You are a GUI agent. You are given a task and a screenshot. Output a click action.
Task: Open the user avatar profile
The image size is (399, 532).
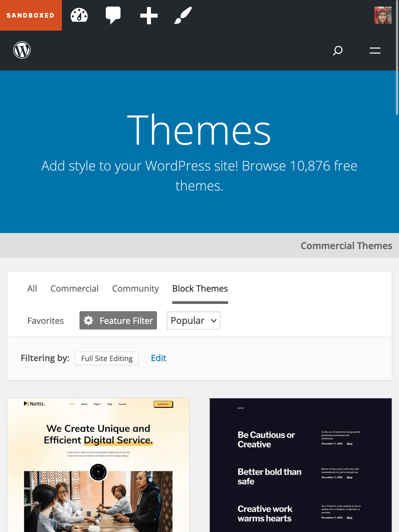(383, 15)
